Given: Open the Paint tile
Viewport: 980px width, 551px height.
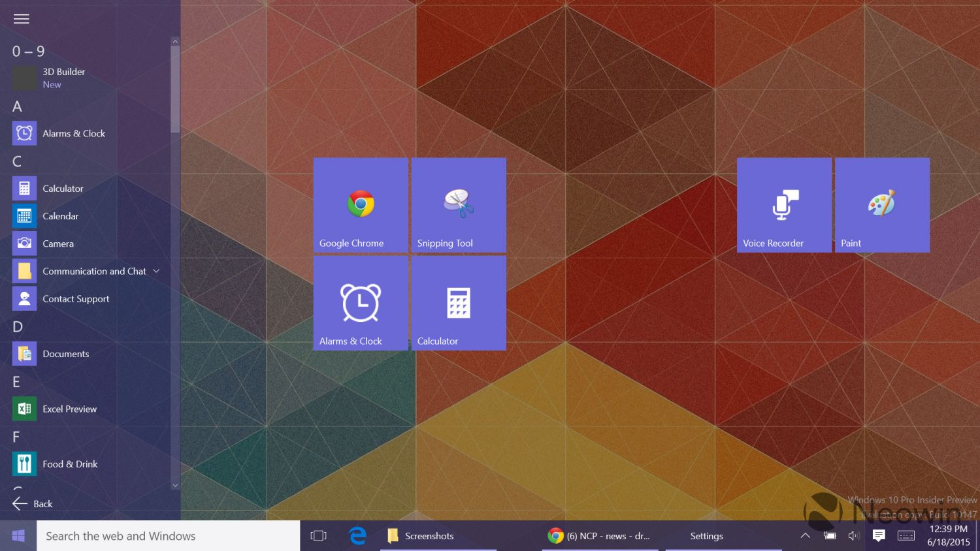Looking at the screenshot, I should click(882, 205).
